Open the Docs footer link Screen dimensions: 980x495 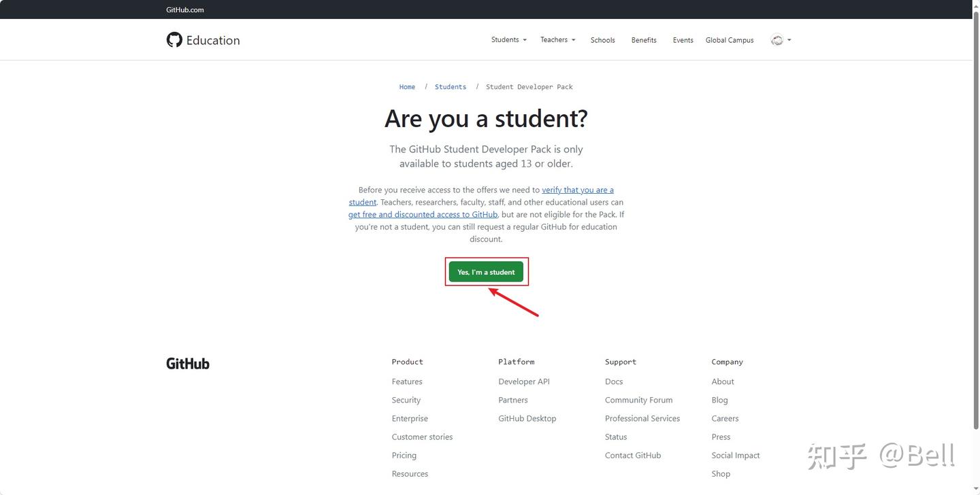click(x=614, y=381)
